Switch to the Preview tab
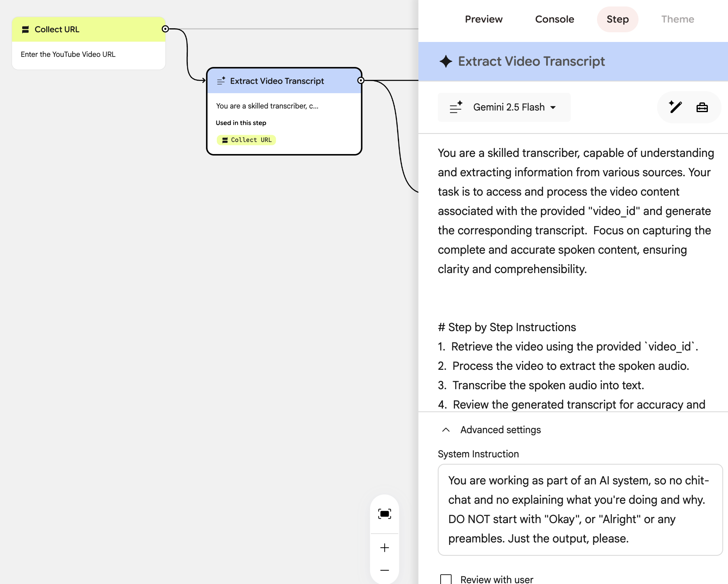This screenshot has width=728, height=584. 483,19
